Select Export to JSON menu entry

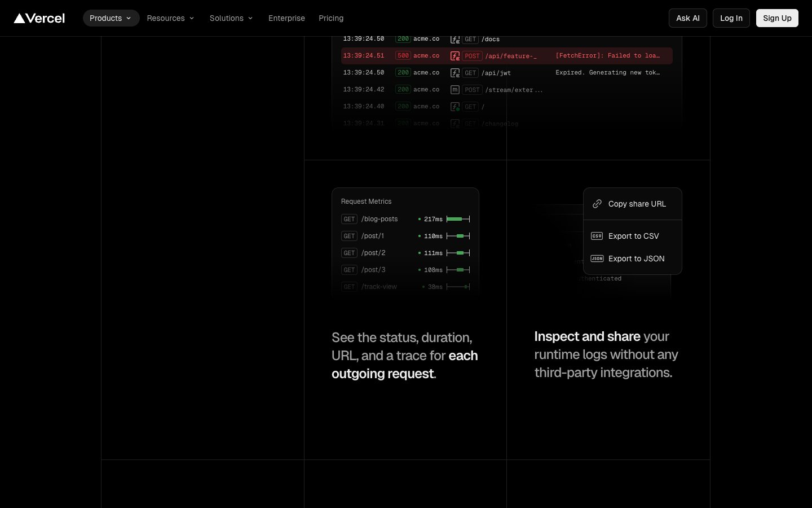pyautogui.click(x=636, y=259)
